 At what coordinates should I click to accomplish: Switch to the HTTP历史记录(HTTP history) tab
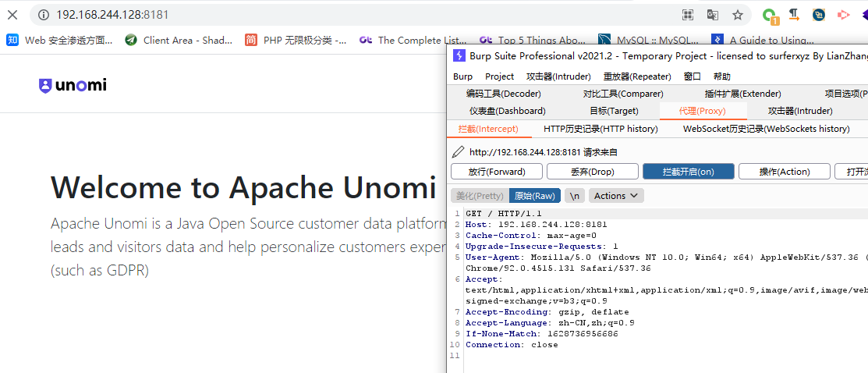(601, 129)
